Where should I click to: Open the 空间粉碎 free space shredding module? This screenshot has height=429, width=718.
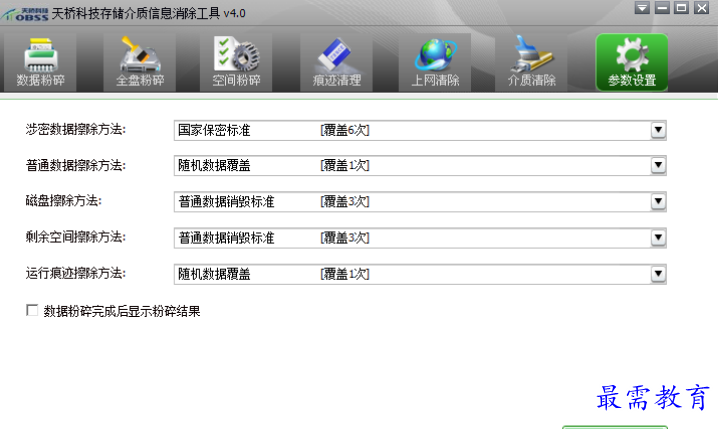236,62
